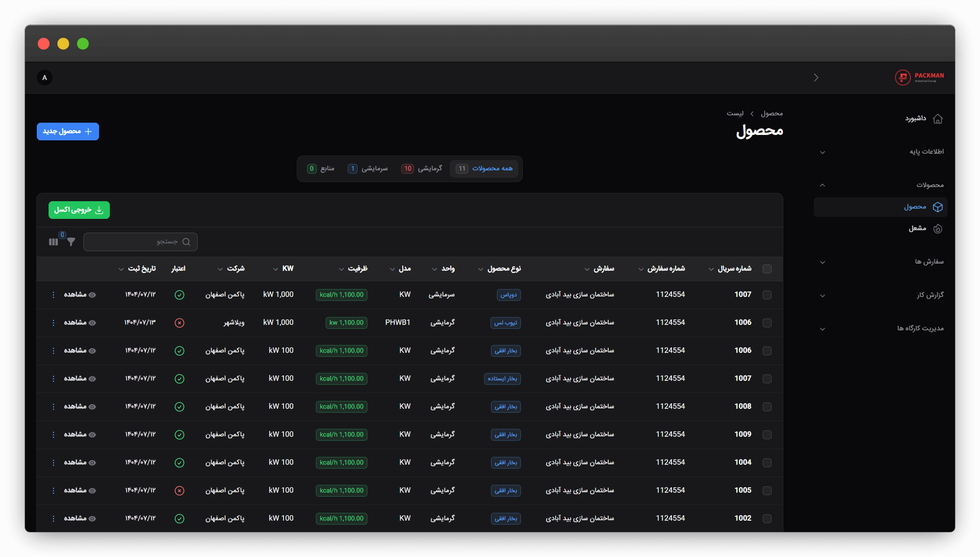Select checkbox for serial 1002 row

coord(767,519)
